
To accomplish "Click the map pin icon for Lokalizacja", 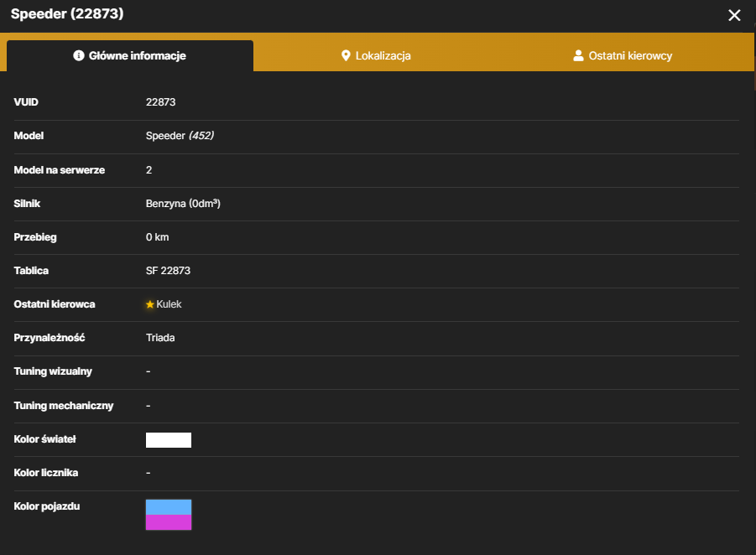I will tap(346, 55).
